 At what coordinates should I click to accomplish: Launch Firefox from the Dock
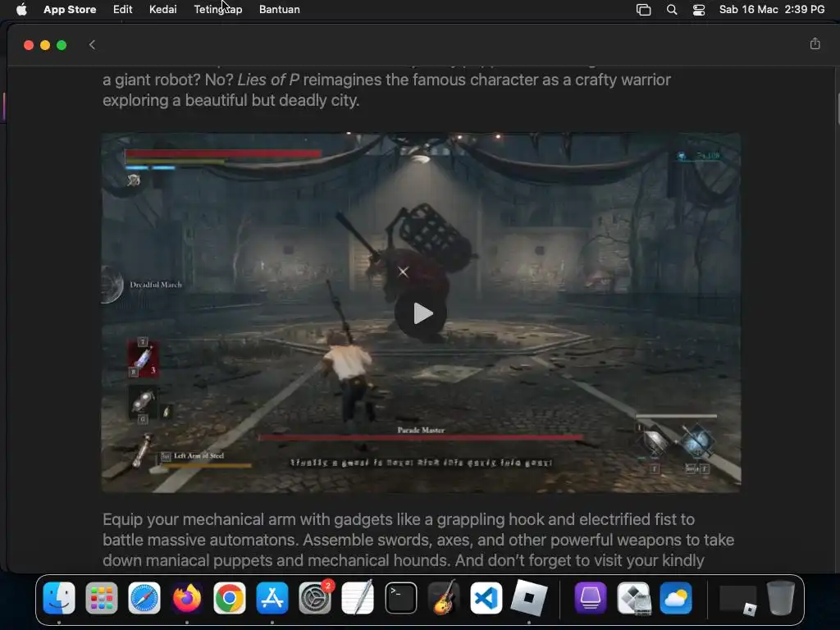pos(187,598)
